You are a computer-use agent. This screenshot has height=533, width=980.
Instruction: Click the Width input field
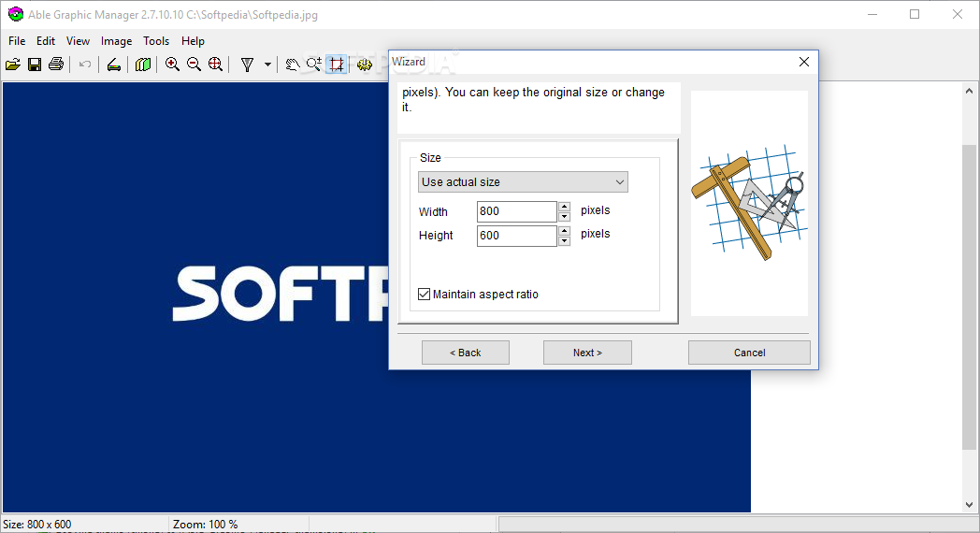[x=516, y=211]
